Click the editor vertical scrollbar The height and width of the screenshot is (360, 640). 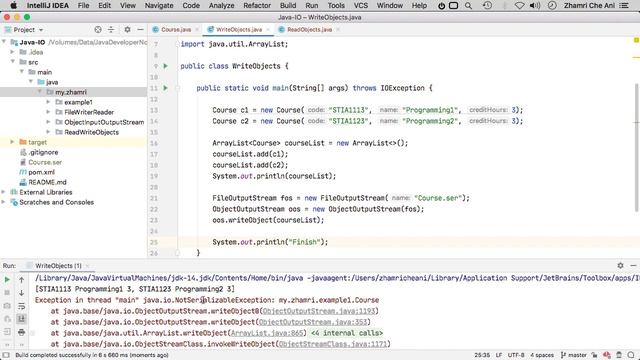636,147
